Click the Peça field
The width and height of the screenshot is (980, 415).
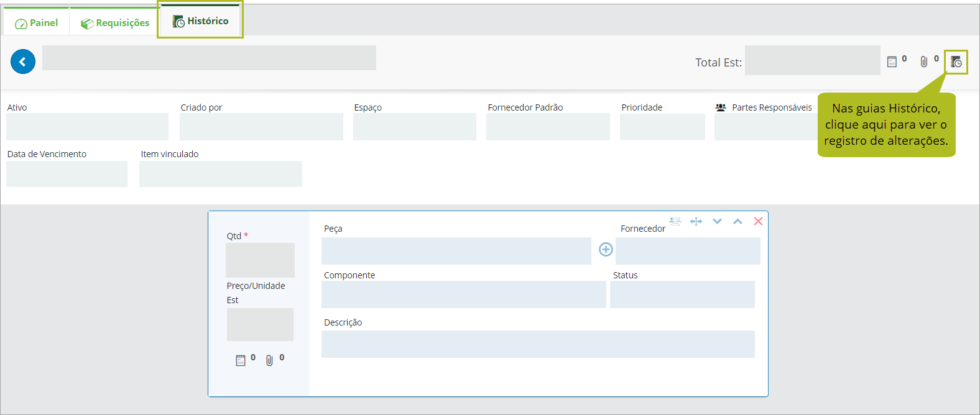[456, 251]
